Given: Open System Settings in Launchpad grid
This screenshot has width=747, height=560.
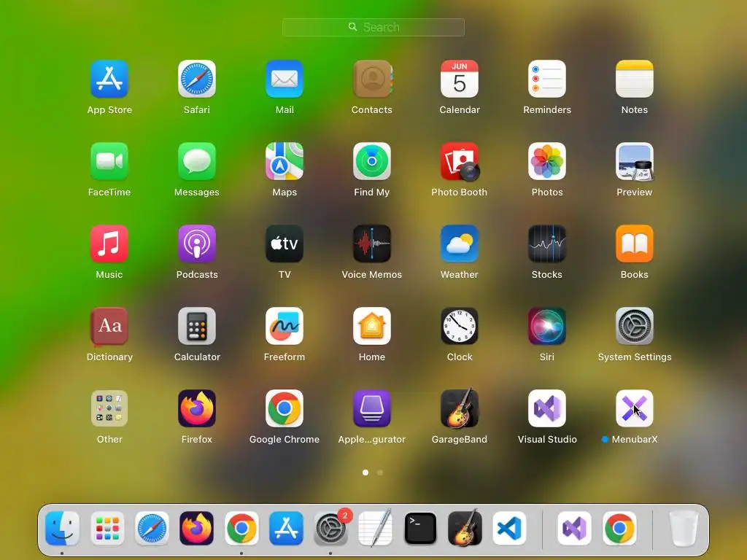Looking at the screenshot, I should 635,326.
